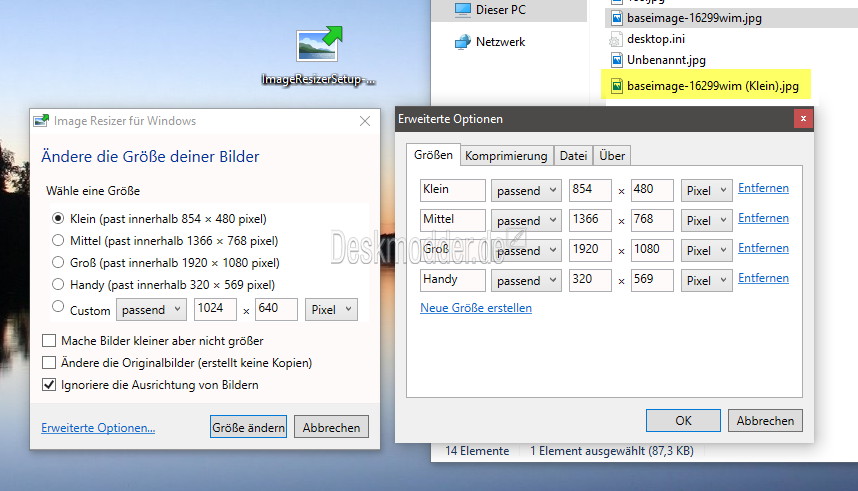Select the Unbenannt.jpg file name
The image size is (858, 491).
tap(666, 60)
